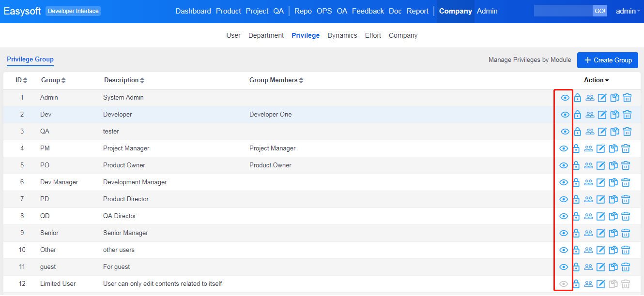Click lock icon for Dev Manager group
The image size is (644, 296).
[576, 182]
